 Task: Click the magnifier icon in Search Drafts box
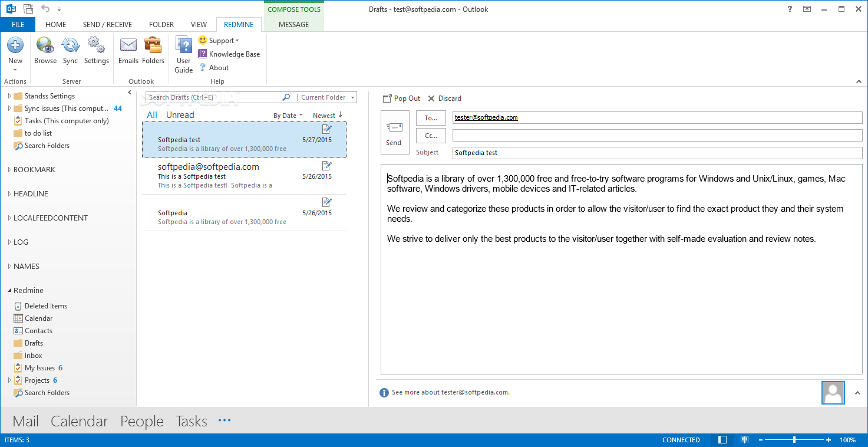(286, 97)
